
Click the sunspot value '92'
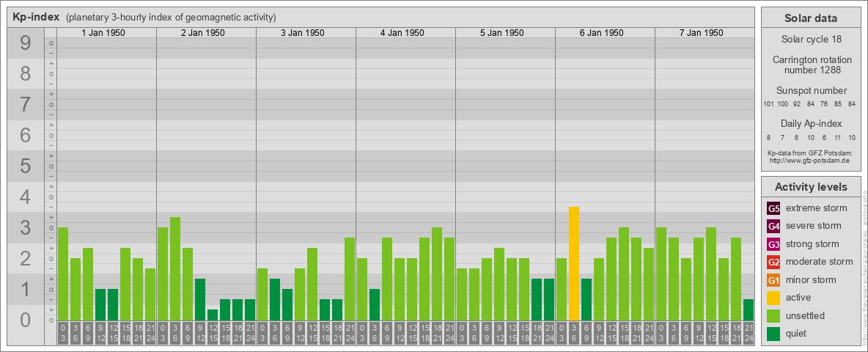tap(797, 104)
